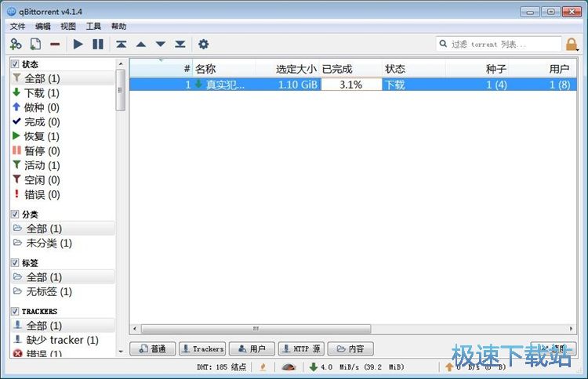This screenshot has width=588, height=379.
Task: Click the flame connection status icon
Action: point(263,367)
